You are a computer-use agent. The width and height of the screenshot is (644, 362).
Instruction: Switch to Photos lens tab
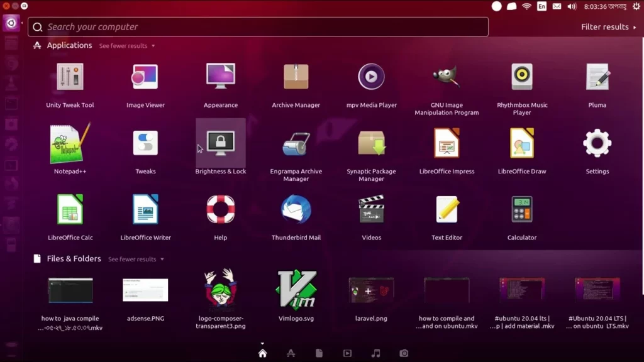[404, 353]
